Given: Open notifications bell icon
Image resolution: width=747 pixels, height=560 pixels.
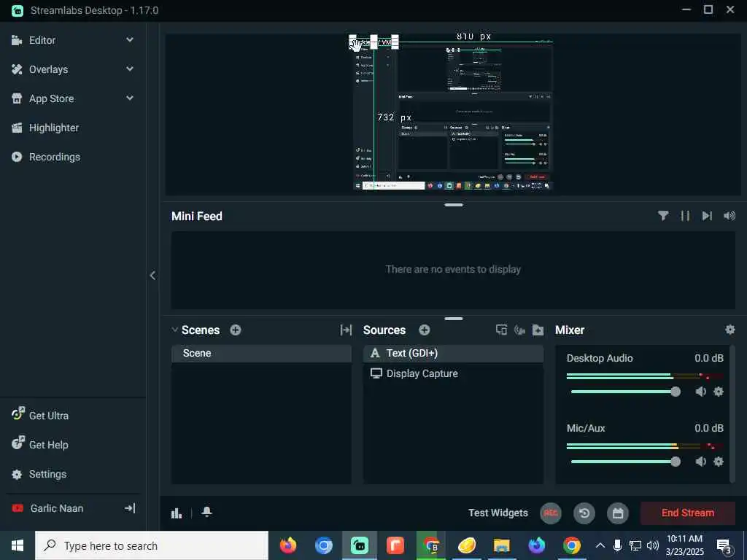Looking at the screenshot, I should (x=206, y=512).
